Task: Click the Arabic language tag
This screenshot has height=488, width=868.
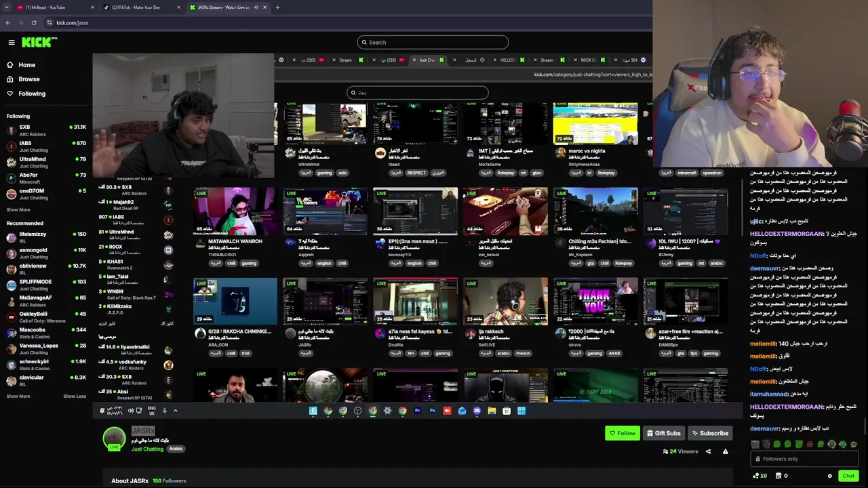Action: [x=176, y=449]
